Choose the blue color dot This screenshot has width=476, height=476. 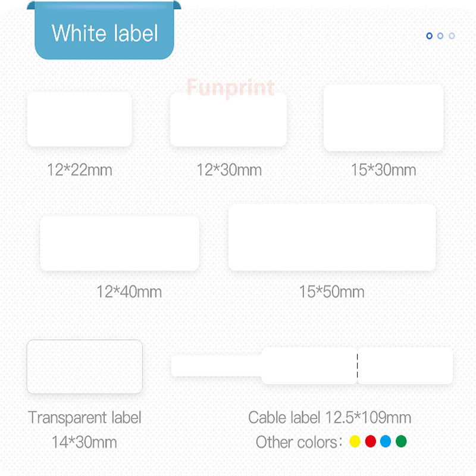(386, 441)
